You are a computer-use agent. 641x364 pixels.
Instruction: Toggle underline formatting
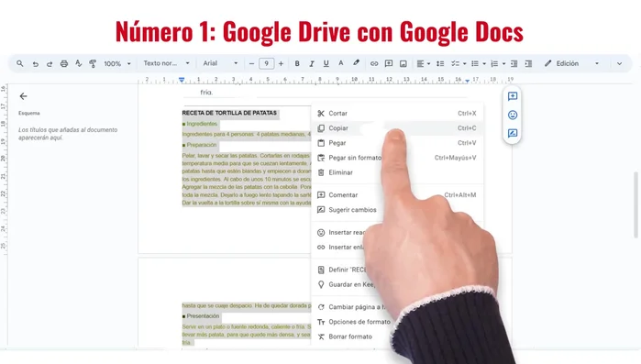(x=326, y=64)
